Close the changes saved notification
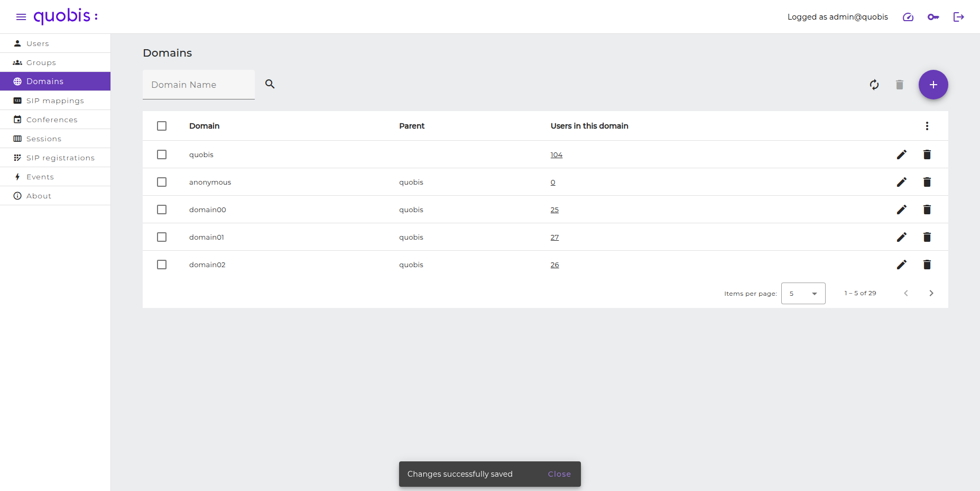The width and height of the screenshot is (980, 491). tap(559, 474)
